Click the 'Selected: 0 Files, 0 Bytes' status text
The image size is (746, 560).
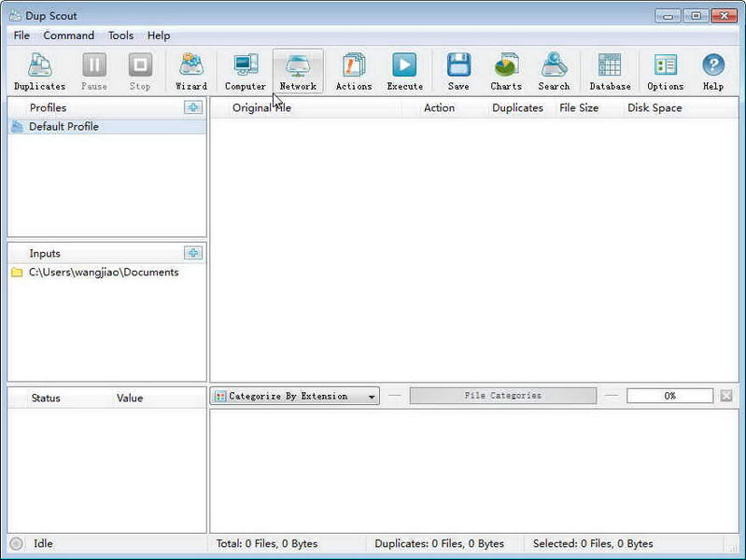pyautogui.click(x=593, y=543)
